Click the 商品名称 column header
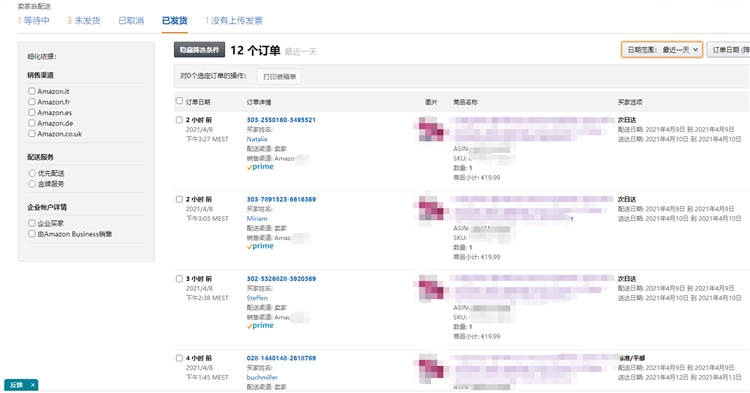This screenshot has height=393, width=750. (465, 102)
